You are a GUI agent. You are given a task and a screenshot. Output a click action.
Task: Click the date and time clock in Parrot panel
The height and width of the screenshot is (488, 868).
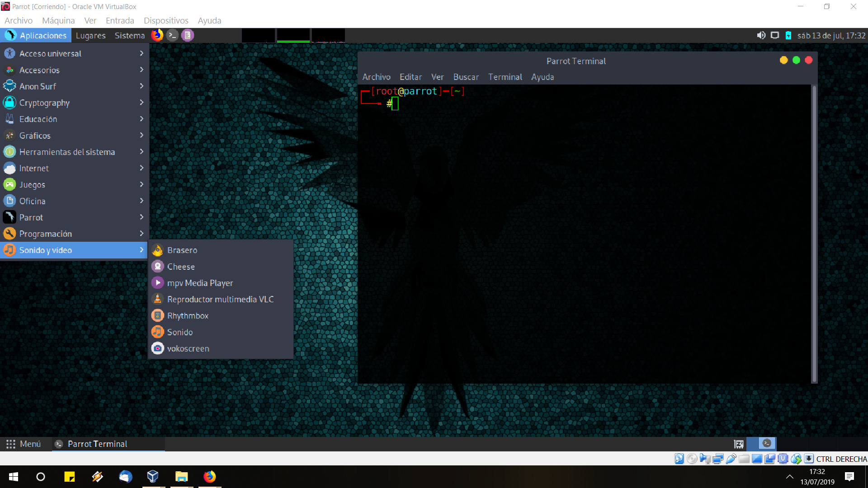click(x=831, y=35)
